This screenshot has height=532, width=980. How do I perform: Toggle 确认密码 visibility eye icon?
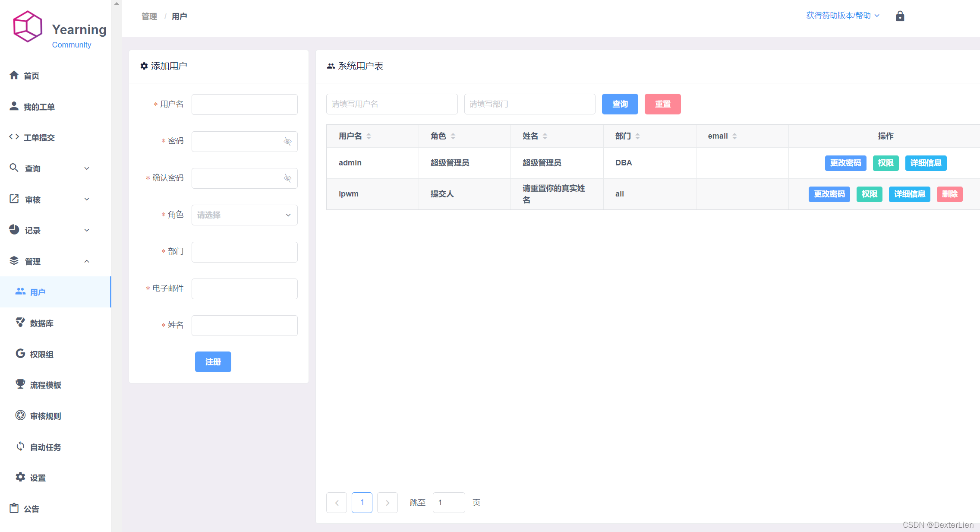click(x=287, y=178)
